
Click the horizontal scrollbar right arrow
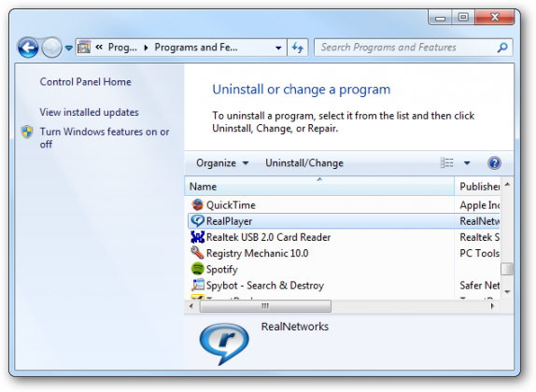coord(492,306)
